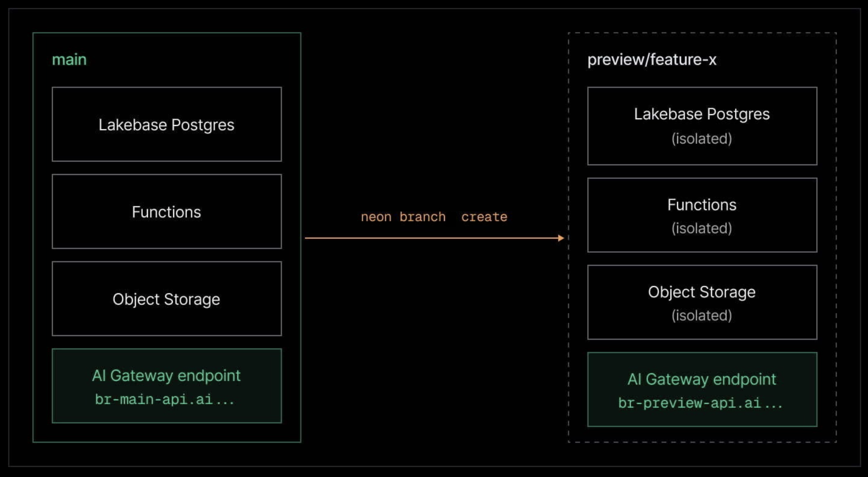
Task: Click 'Object Storage' box in main branch
Action: [x=167, y=299]
